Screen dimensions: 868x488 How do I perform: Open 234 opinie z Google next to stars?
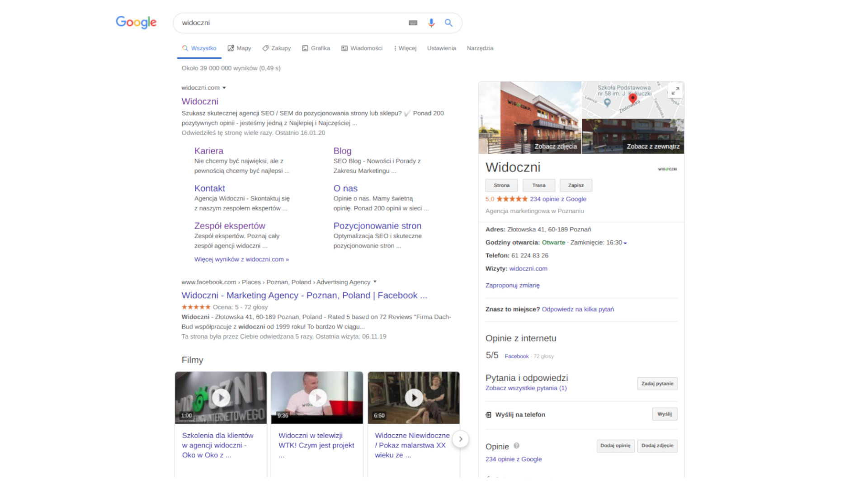pos(558,199)
